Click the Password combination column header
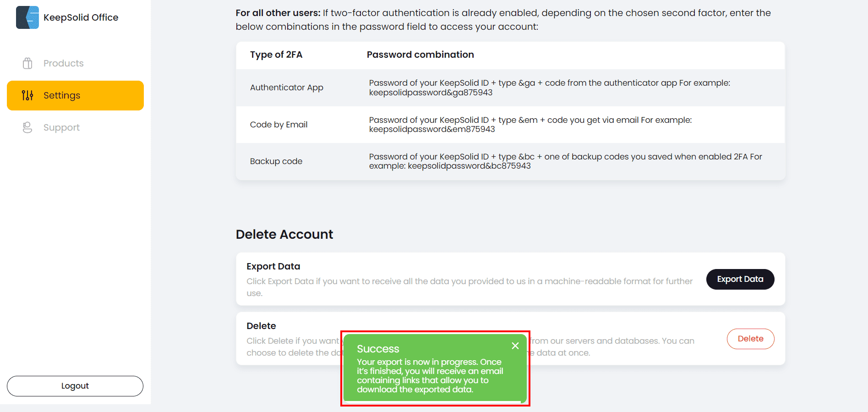868x412 pixels. (420, 55)
